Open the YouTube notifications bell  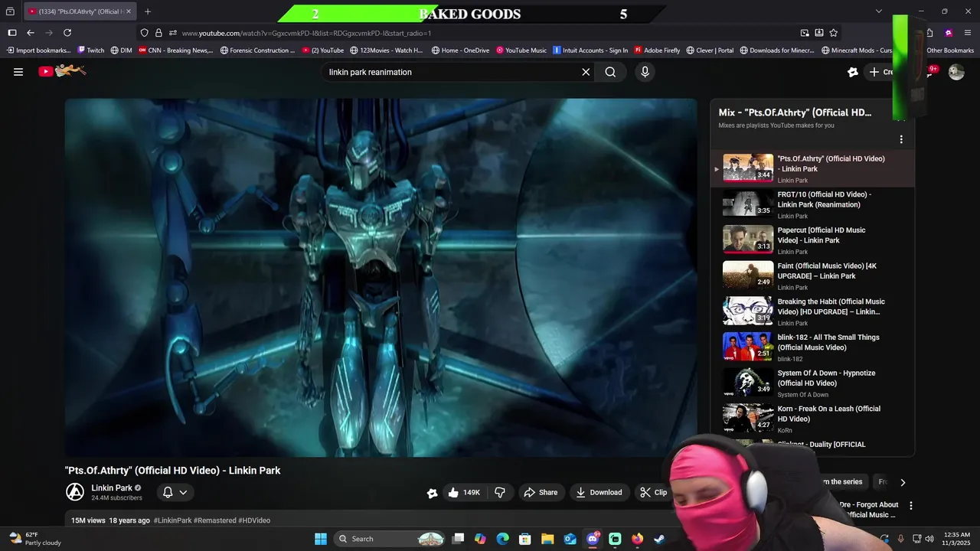[x=932, y=72]
